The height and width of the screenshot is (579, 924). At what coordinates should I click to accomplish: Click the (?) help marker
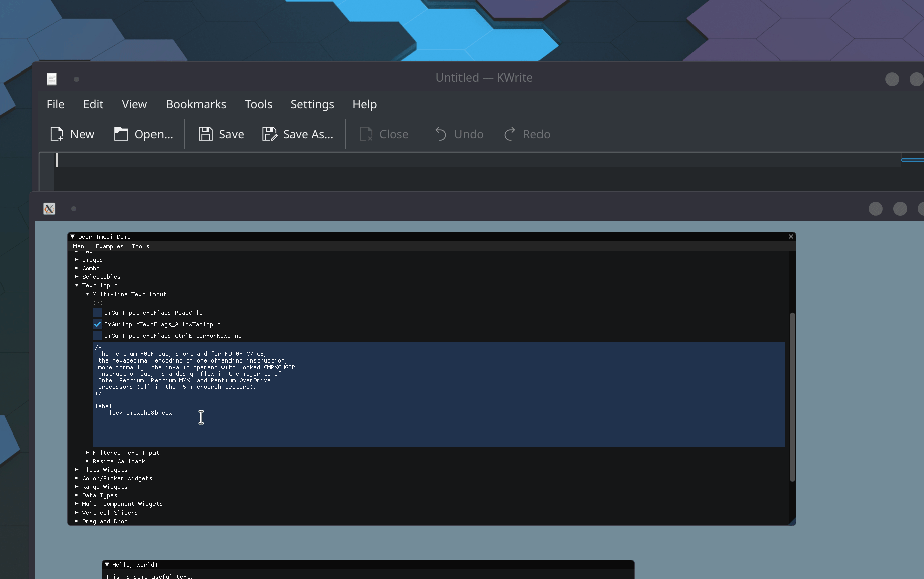[x=98, y=303]
